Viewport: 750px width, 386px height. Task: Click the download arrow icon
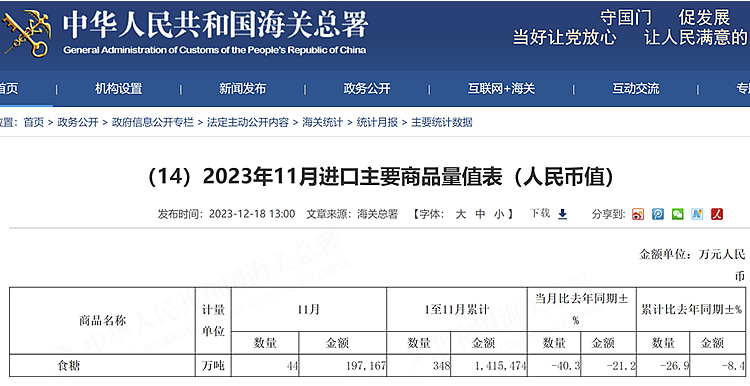pyautogui.click(x=562, y=214)
